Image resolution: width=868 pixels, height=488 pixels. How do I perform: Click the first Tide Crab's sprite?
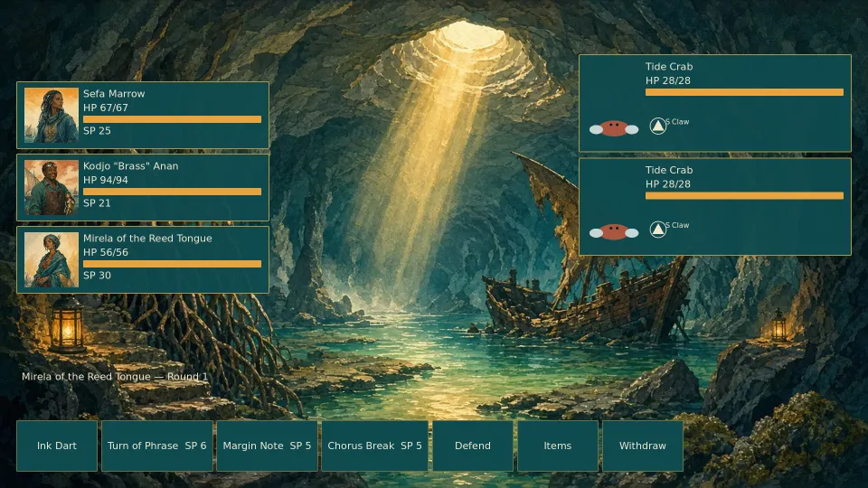tap(614, 128)
